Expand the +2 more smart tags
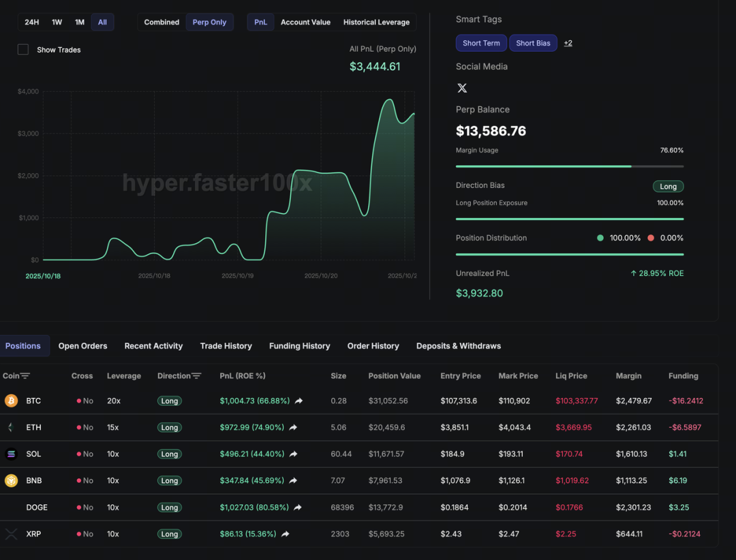Image resolution: width=736 pixels, height=560 pixels. [568, 43]
